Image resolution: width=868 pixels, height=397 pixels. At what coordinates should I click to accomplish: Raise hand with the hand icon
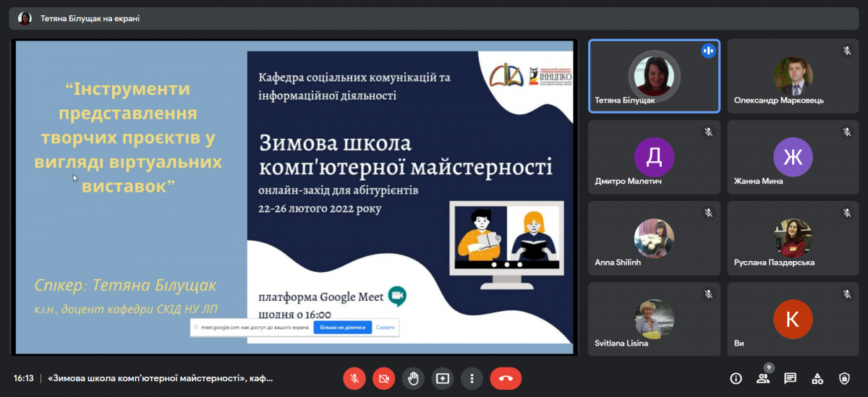coord(413,378)
